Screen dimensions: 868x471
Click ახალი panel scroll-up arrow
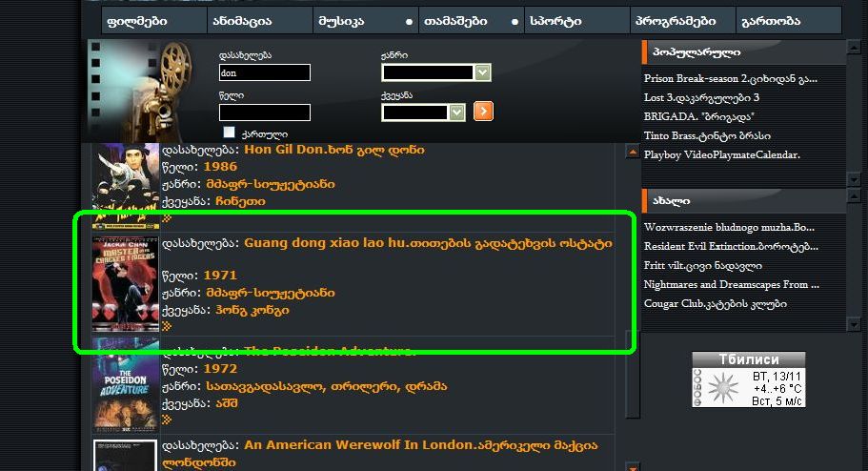point(854,195)
